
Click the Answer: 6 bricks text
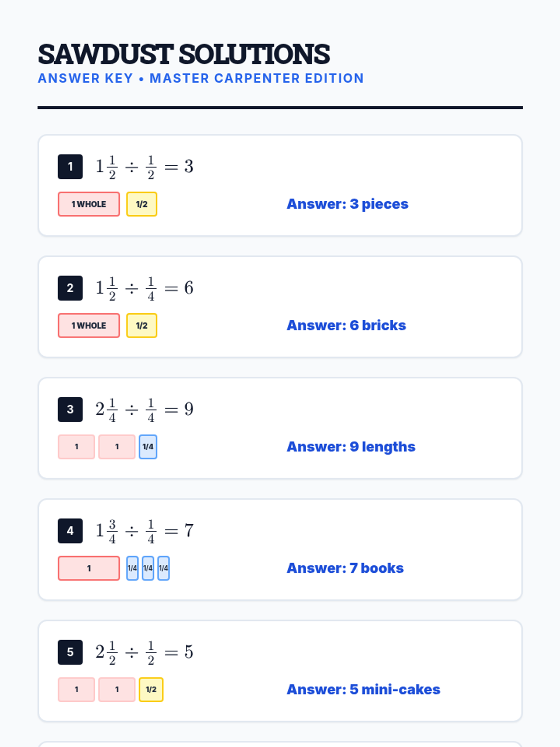[x=346, y=325]
